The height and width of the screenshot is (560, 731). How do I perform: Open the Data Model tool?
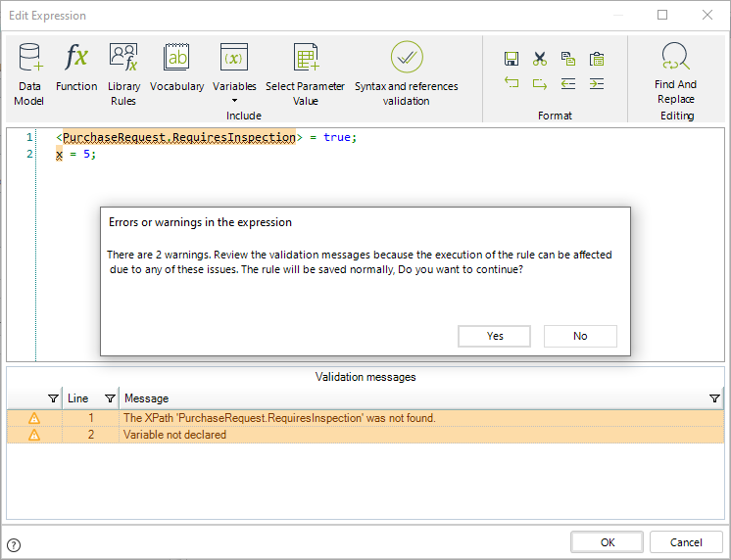click(x=29, y=73)
